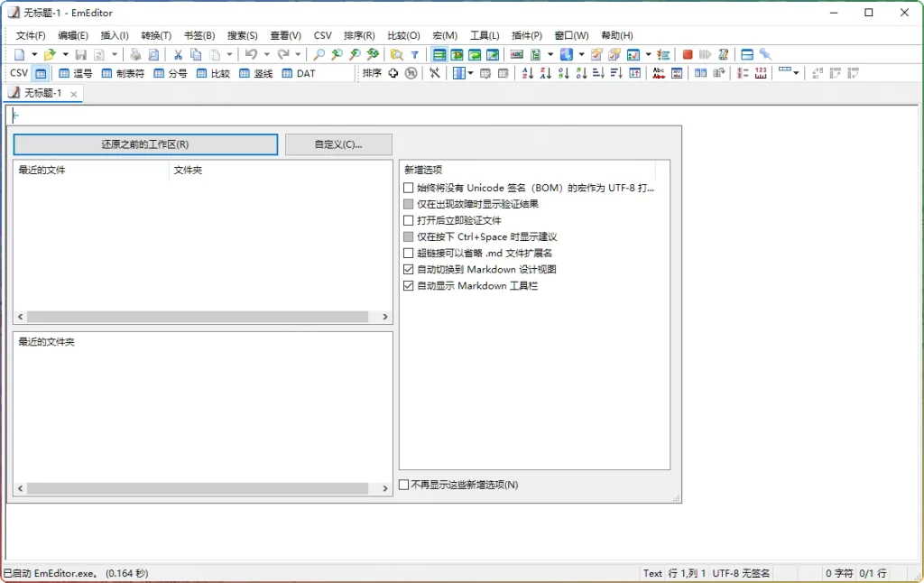Screen dimensions: 924x583
Task: Open Find using the magnifier icon
Action: pos(320,54)
